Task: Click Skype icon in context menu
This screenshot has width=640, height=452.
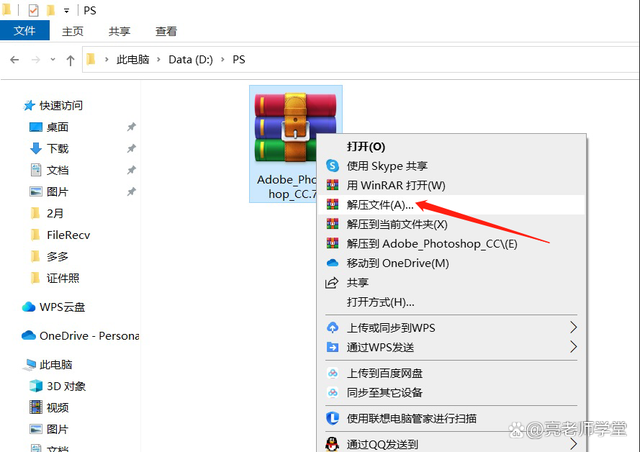Action: pos(333,166)
